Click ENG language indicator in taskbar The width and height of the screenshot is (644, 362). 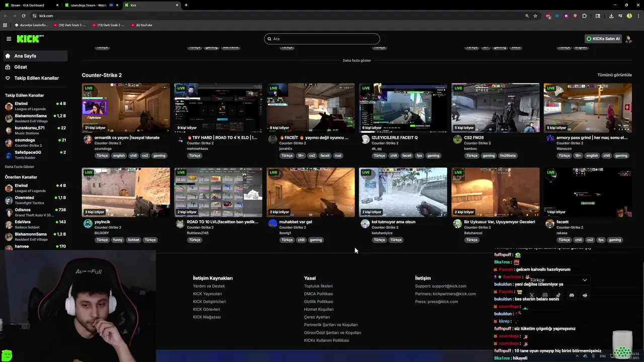(x=603, y=356)
